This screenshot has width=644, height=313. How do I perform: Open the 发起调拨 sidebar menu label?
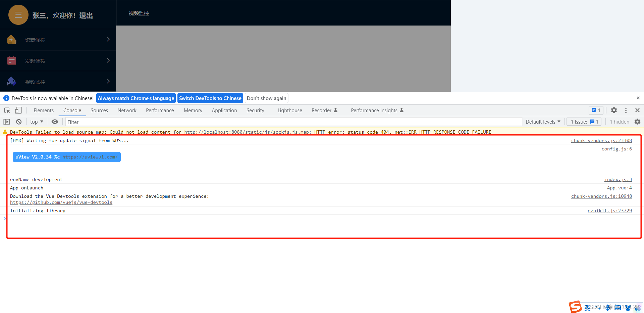[x=35, y=61]
